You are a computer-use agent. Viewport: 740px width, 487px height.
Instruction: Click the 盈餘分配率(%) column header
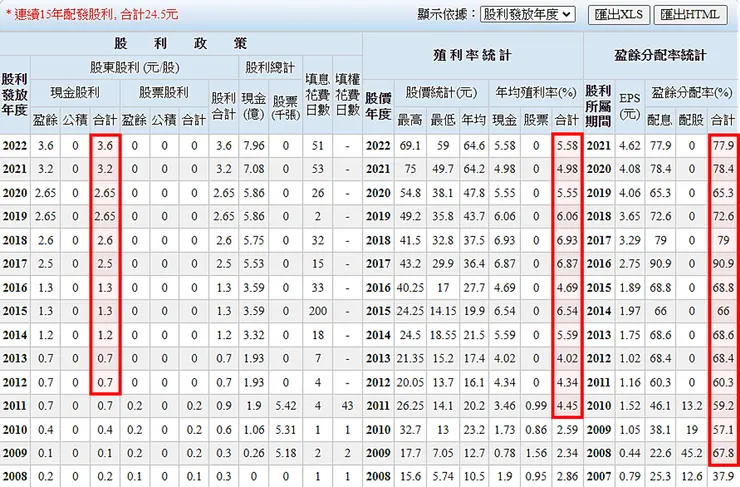(691, 92)
